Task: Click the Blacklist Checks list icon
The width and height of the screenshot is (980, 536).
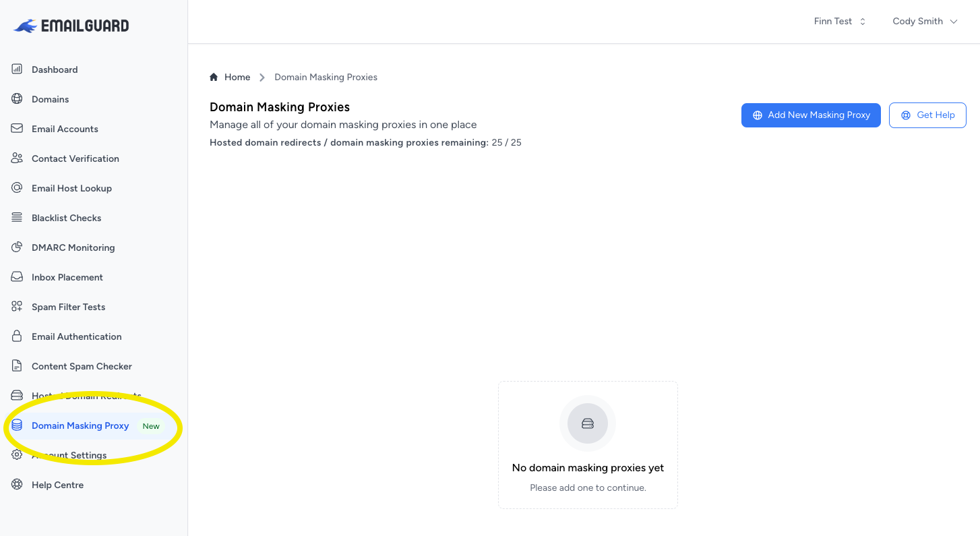Action: coord(17,218)
